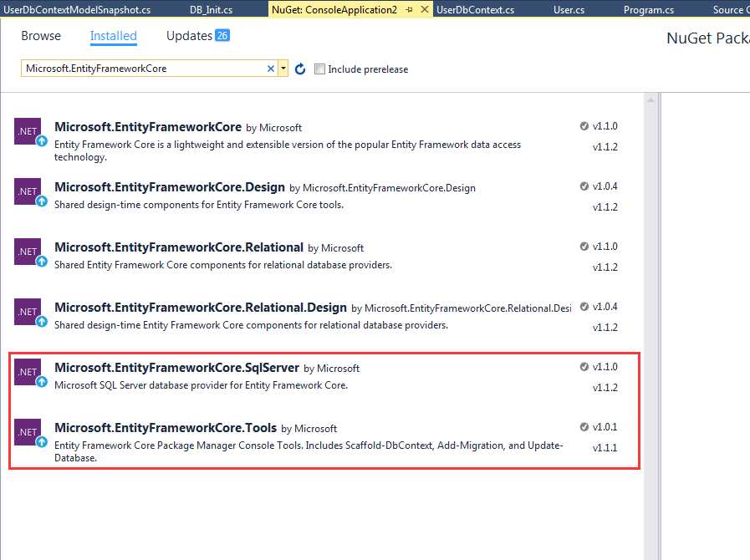Select the Microsoft.EntityFrameworkCore.Tools package title

coord(166,428)
